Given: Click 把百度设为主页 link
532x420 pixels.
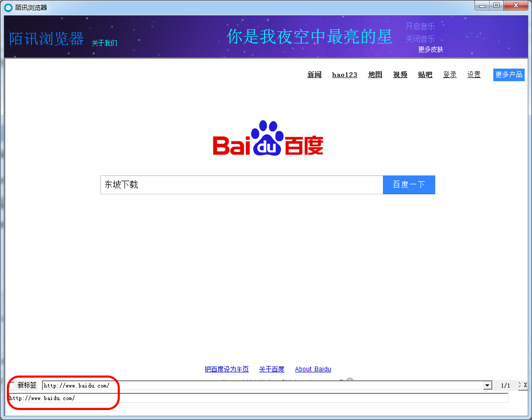Looking at the screenshot, I should click(x=227, y=369).
